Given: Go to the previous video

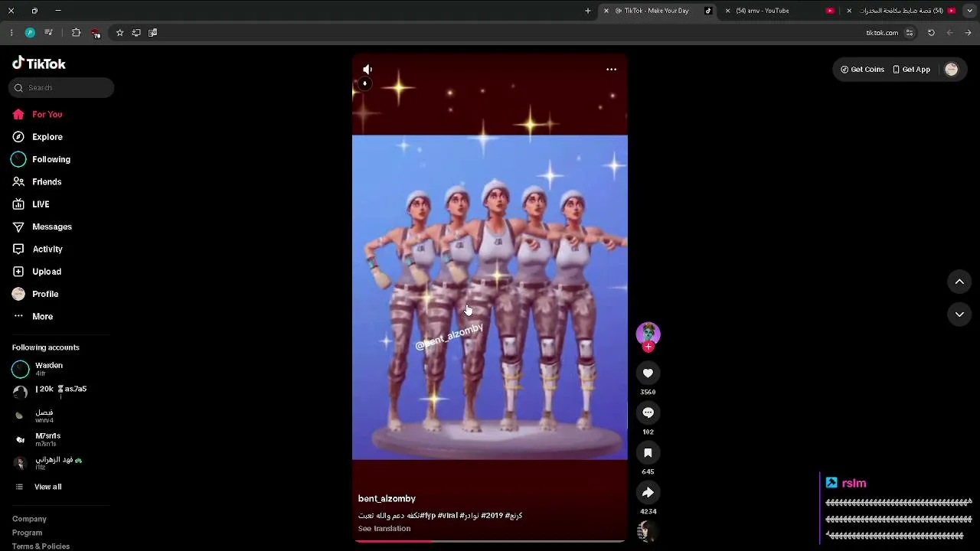Looking at the screenshot, I should [959, 282].
